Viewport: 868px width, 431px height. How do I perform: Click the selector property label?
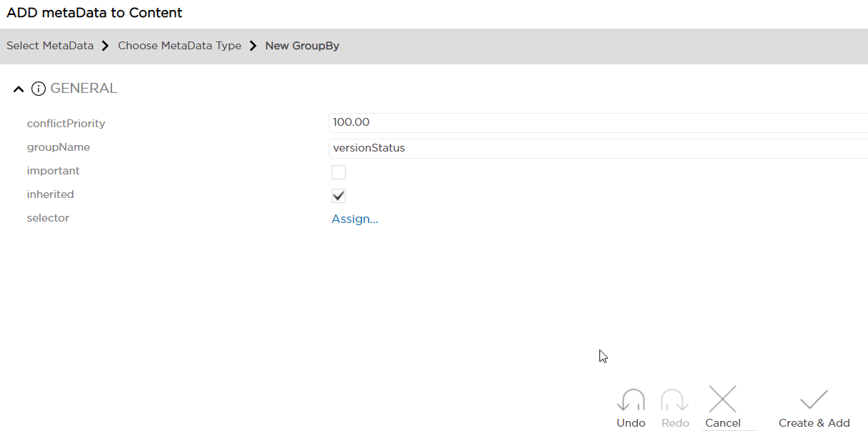tap(48, 218)
